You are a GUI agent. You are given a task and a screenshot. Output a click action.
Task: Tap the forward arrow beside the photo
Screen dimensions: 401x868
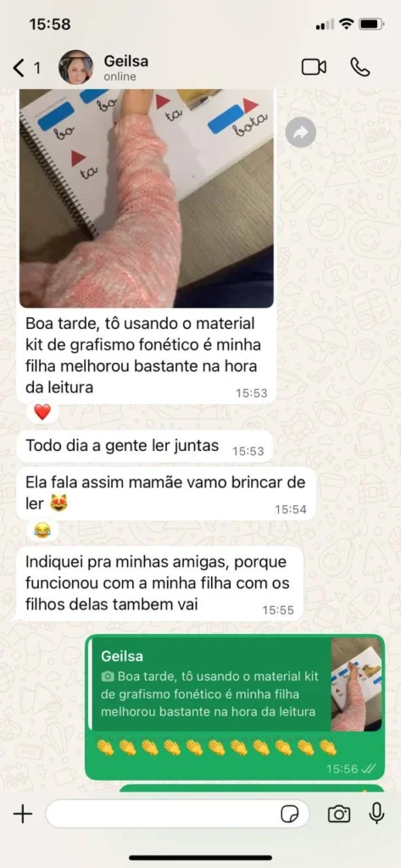301,132
